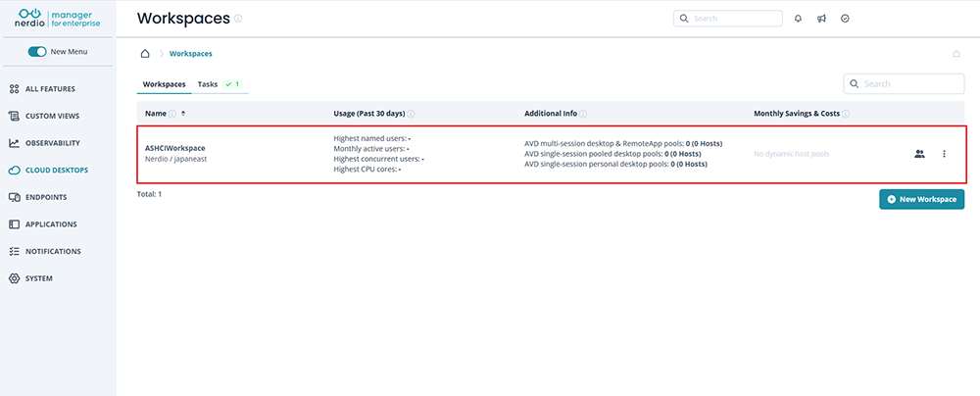Show info for Usage (Past 30 days)

click(x=412, y=114)
